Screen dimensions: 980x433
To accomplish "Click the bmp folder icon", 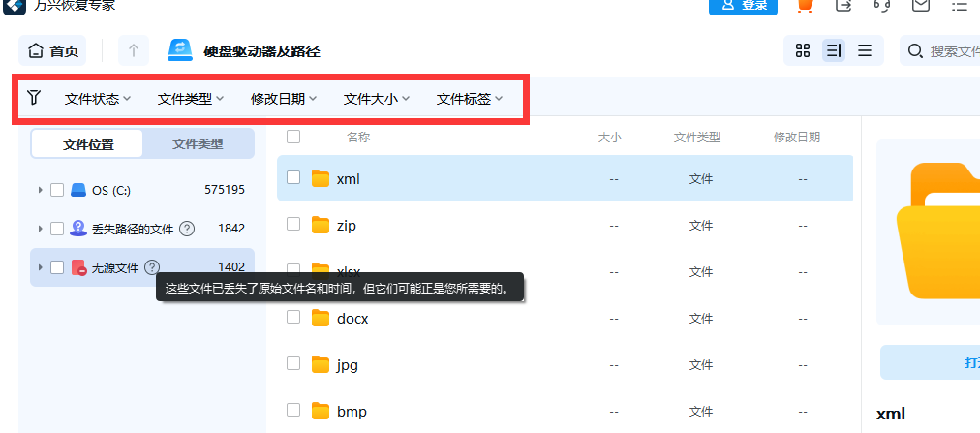I will [321, 411].
